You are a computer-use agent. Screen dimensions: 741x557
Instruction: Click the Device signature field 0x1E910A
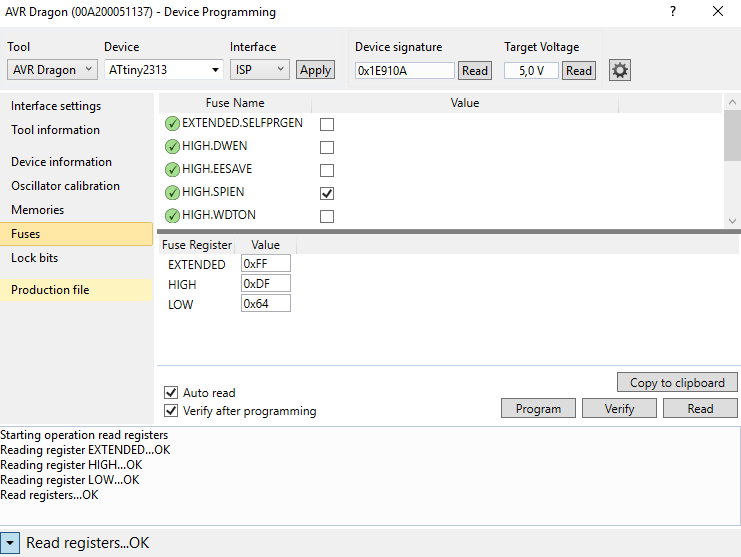pos(405,71)
